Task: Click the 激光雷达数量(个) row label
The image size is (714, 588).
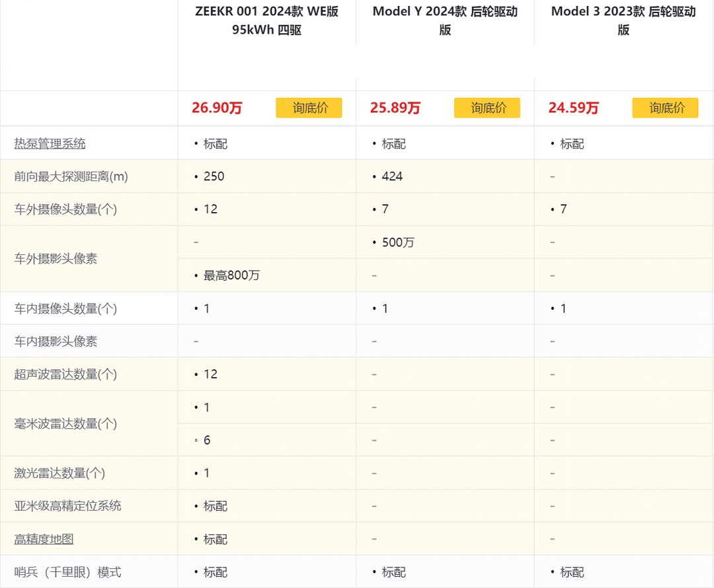Action: [59, 473]
